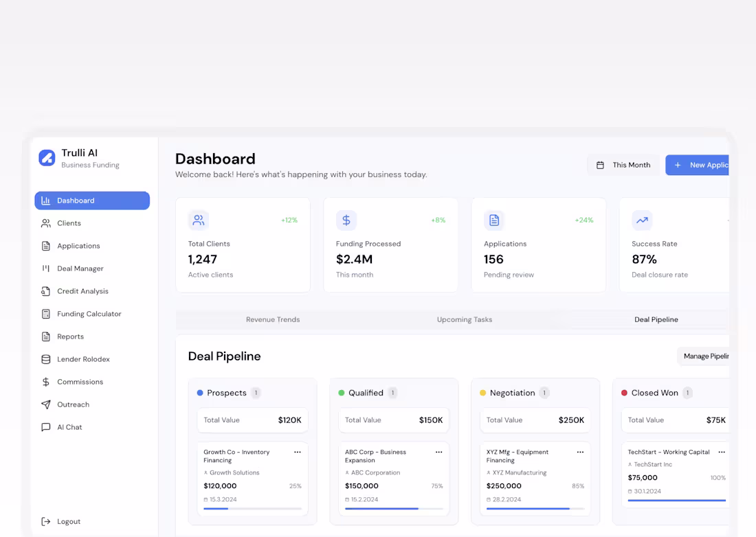Screen dimensions: 756x537
Task: Switch to the Revenue Trends tab
Action: point(272,319)
